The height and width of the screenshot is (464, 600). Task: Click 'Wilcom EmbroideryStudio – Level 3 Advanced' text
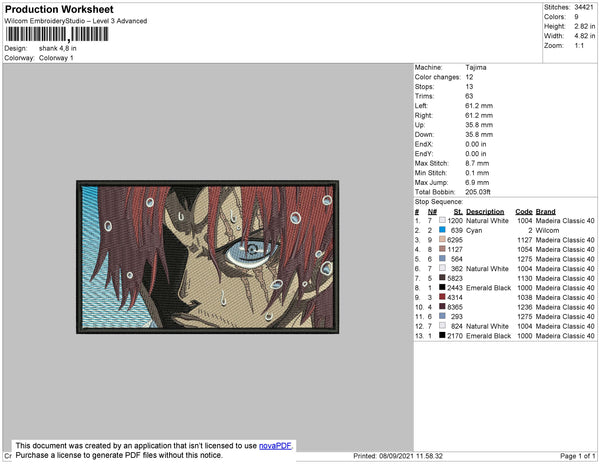click(76, 21)
